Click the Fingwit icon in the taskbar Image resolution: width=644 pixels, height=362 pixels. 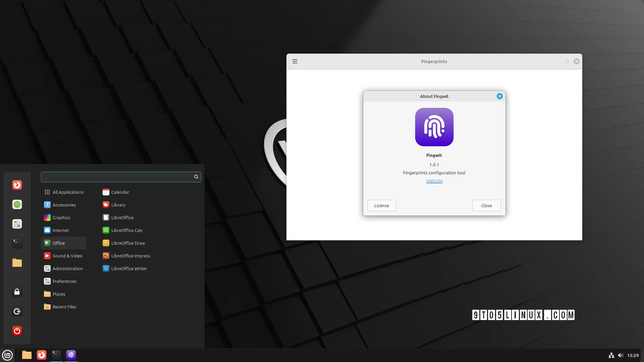click(x=71, y=355)
